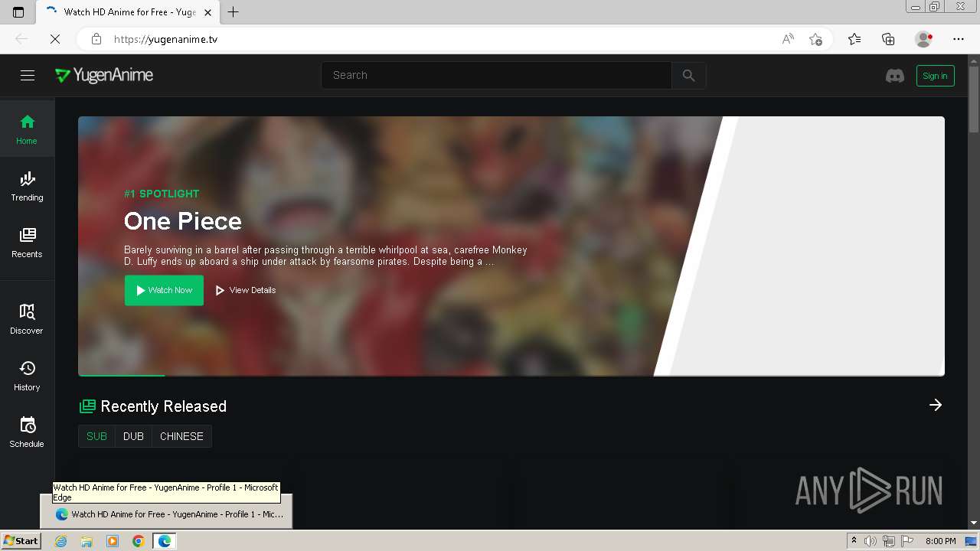View site information lock icon
980x551 pixels.
pyautogui.click(x=96, y=39)
